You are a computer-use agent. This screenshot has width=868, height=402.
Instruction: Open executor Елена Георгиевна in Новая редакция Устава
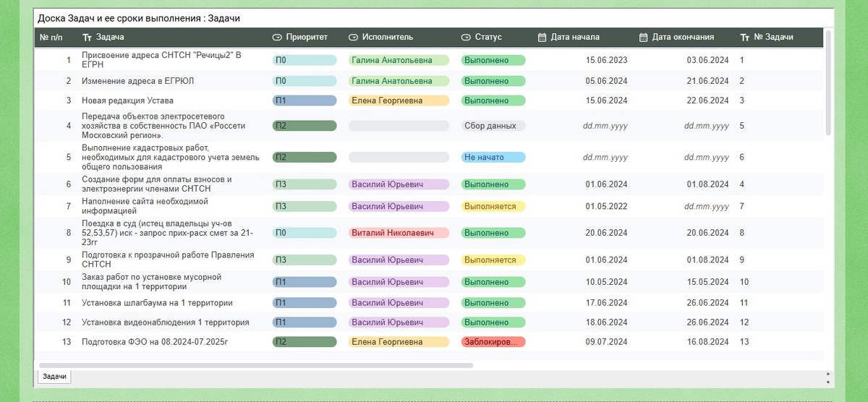[399, 100]
